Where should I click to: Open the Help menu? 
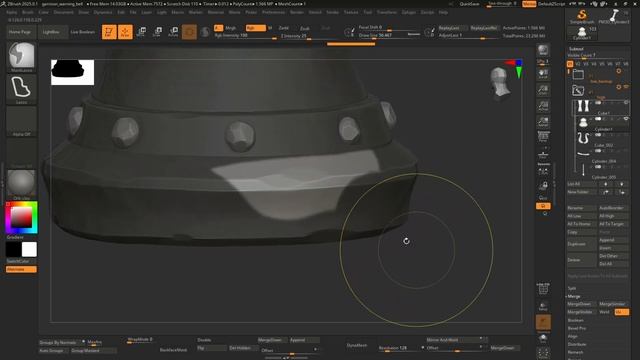tap(443, 12)
